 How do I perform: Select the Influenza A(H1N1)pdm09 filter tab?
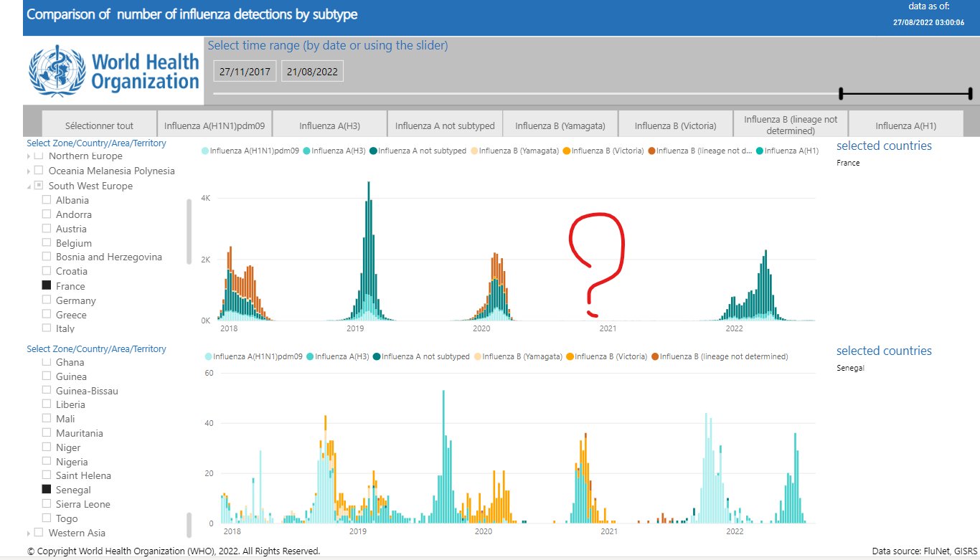coord(215,123)
